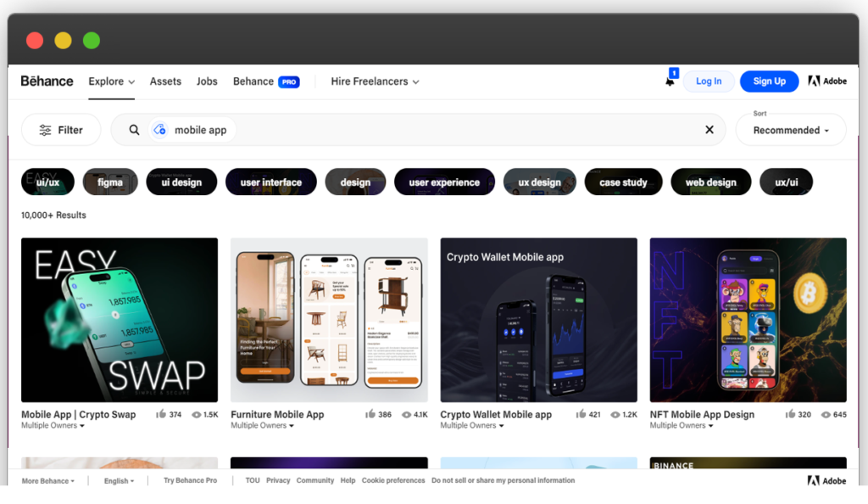Open the furniture app project thumbnail
This screenshot has width=868, height=504.
[x=330, y=320]
